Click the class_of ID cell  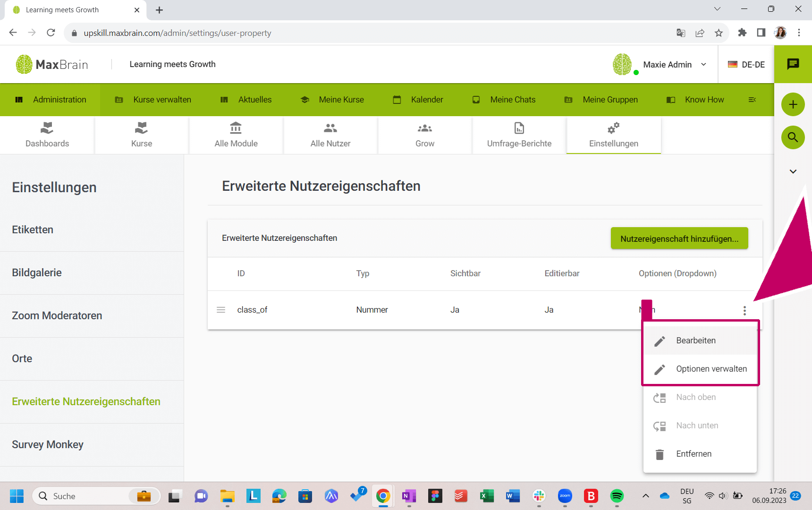pos(252,310)
